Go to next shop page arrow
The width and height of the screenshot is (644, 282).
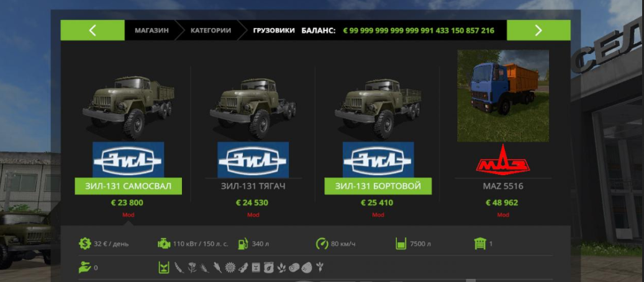(538, 30)
